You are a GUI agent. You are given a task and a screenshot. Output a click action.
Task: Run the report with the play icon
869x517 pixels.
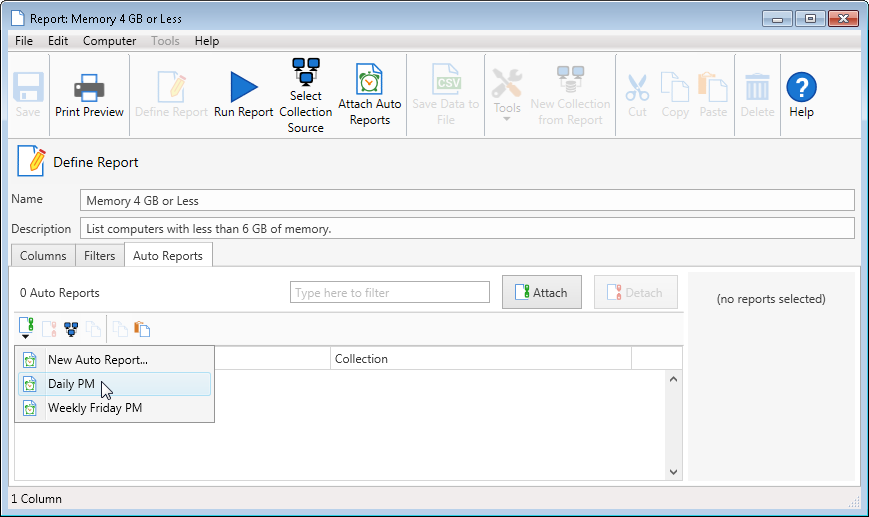click(243, 95)
